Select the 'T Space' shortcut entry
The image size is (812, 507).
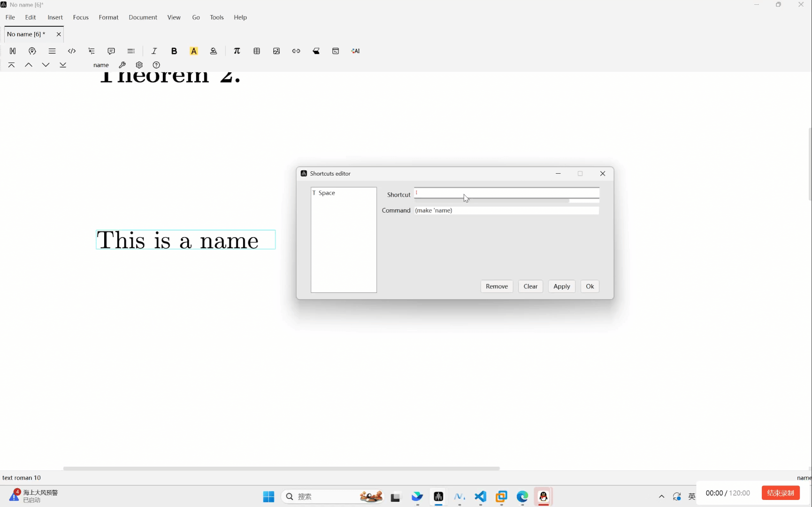[324, 193]
